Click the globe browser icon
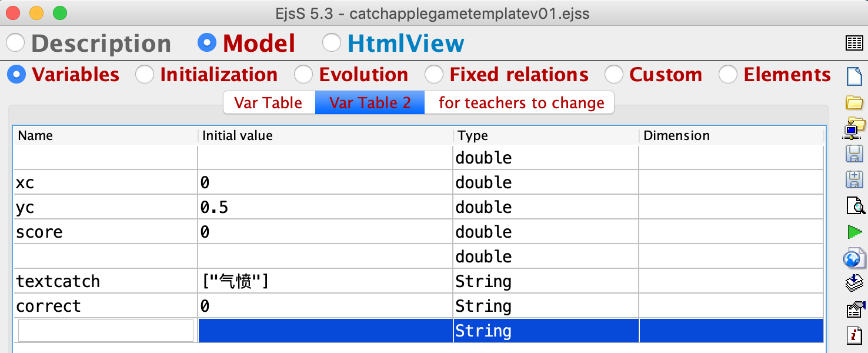 pos(854,257)
